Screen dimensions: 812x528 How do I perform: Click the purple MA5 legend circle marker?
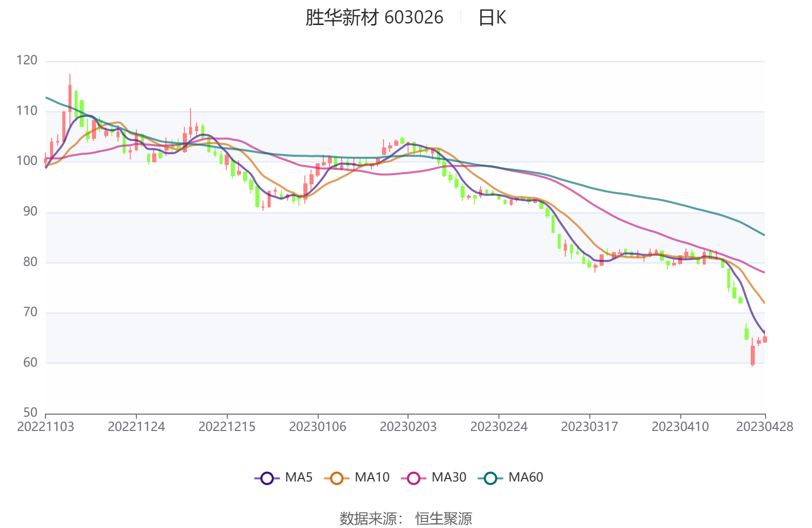(267, 478)
